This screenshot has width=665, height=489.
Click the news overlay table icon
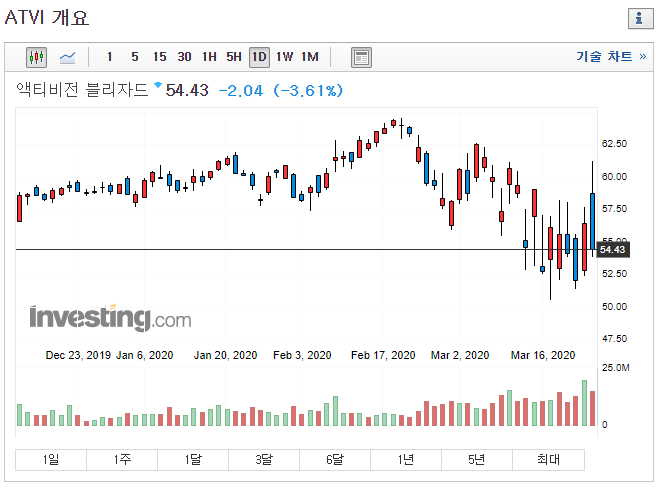361,57
